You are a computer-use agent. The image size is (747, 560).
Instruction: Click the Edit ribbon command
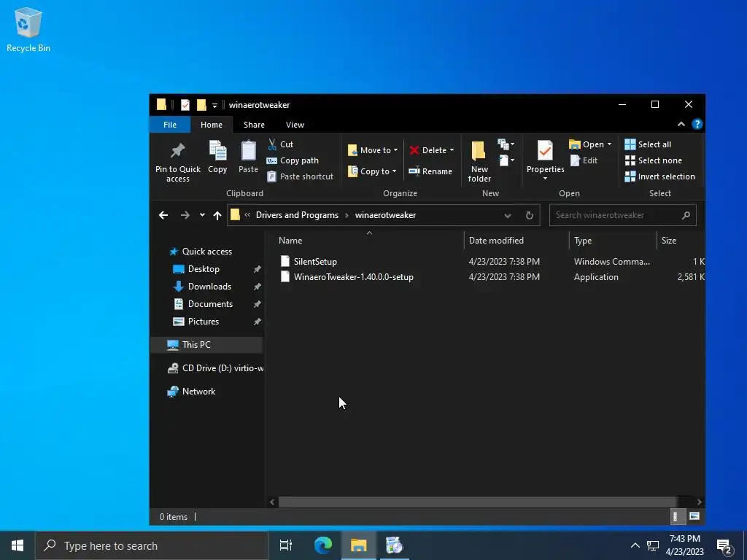[x=584, y=160]
